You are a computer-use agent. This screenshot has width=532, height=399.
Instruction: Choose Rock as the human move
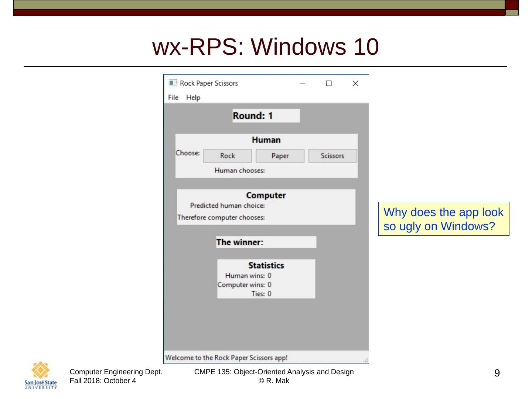(x=227, y=156)
